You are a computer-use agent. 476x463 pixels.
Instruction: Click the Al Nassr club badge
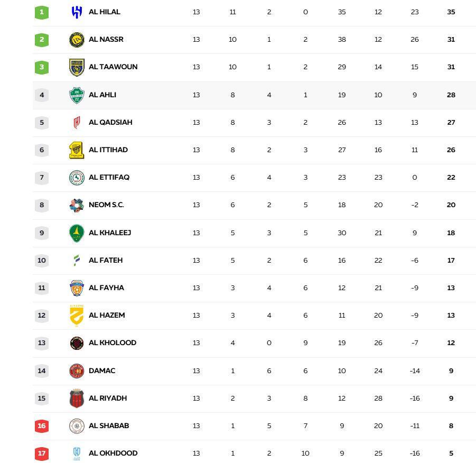point(76,39)
